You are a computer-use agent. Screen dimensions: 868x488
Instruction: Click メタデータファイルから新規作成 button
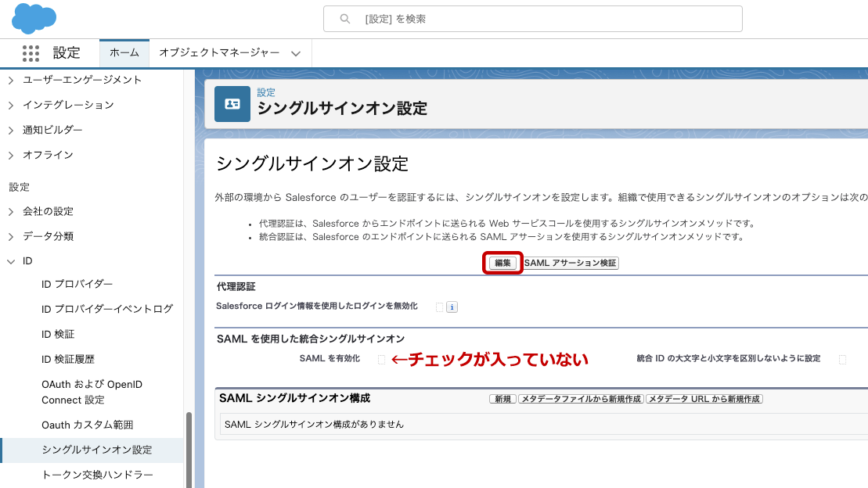(581, 399)
